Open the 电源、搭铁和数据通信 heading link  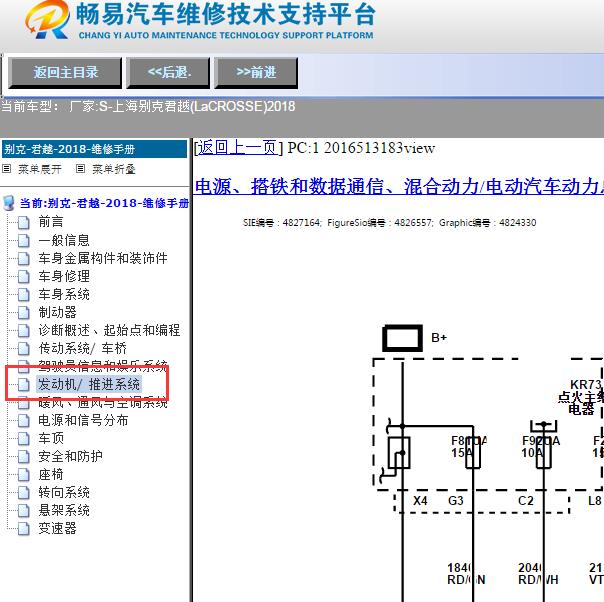click(398, 186)
